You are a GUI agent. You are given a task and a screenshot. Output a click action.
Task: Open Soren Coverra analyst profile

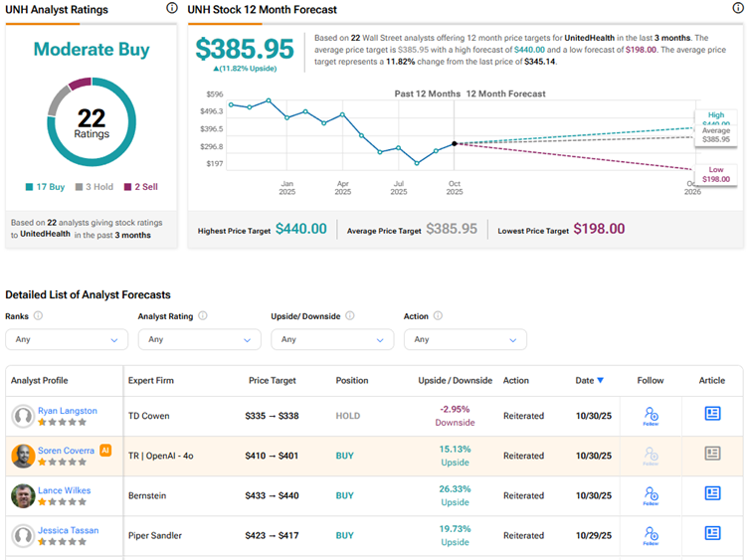[x=66, y=451]
